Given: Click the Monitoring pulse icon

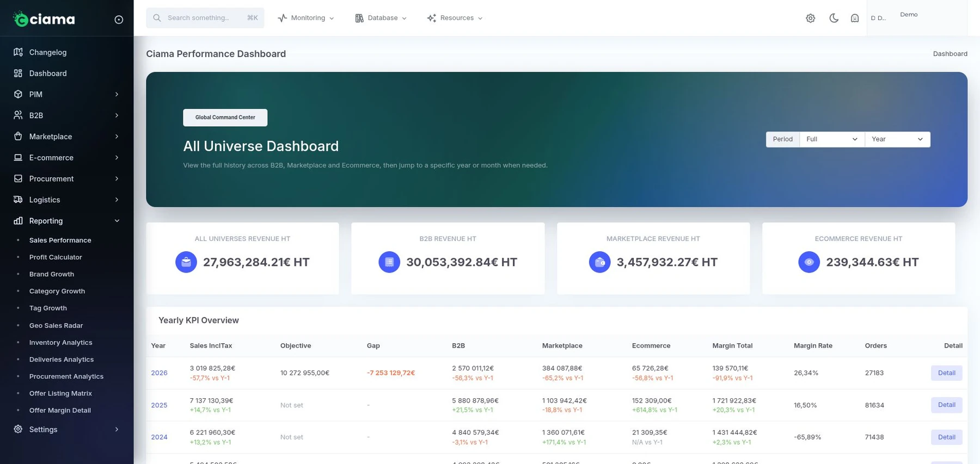Looking at the screenshot, I should pos(282,18).
